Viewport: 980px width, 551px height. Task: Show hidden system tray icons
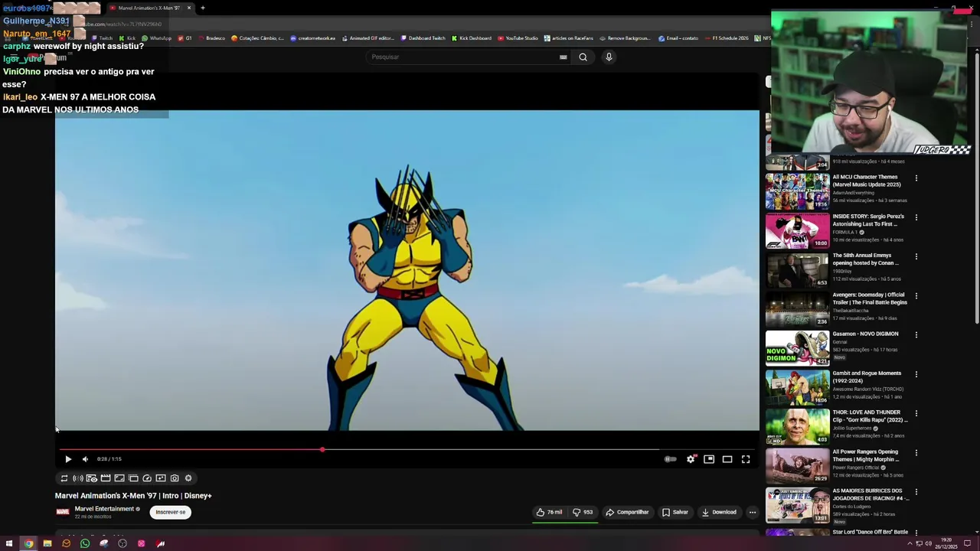pos(910,544)
